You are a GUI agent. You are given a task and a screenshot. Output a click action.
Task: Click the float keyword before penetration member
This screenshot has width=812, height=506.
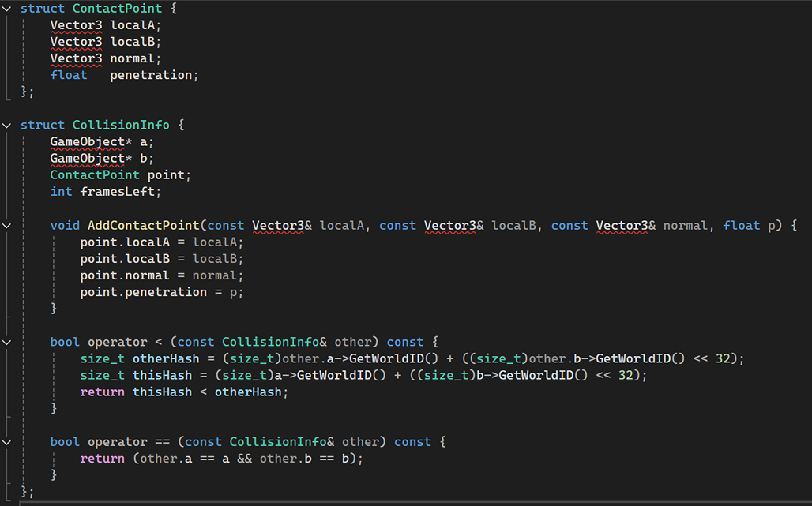(69, 75)
